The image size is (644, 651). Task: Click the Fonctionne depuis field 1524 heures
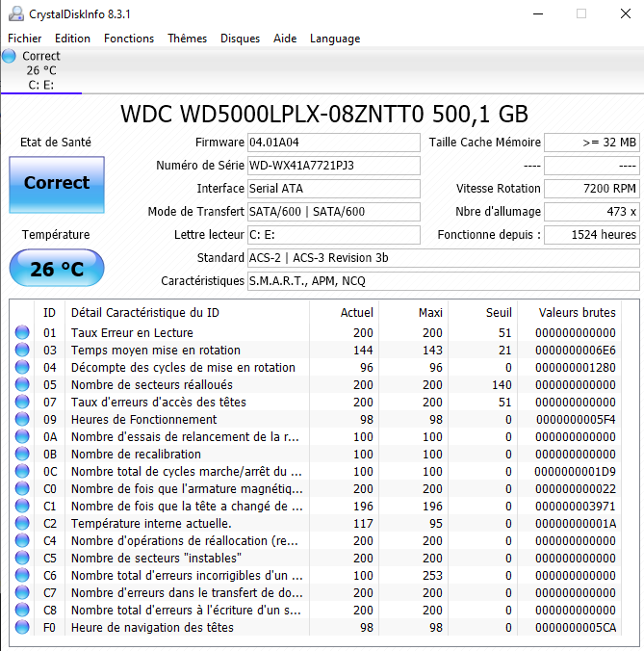592,235
